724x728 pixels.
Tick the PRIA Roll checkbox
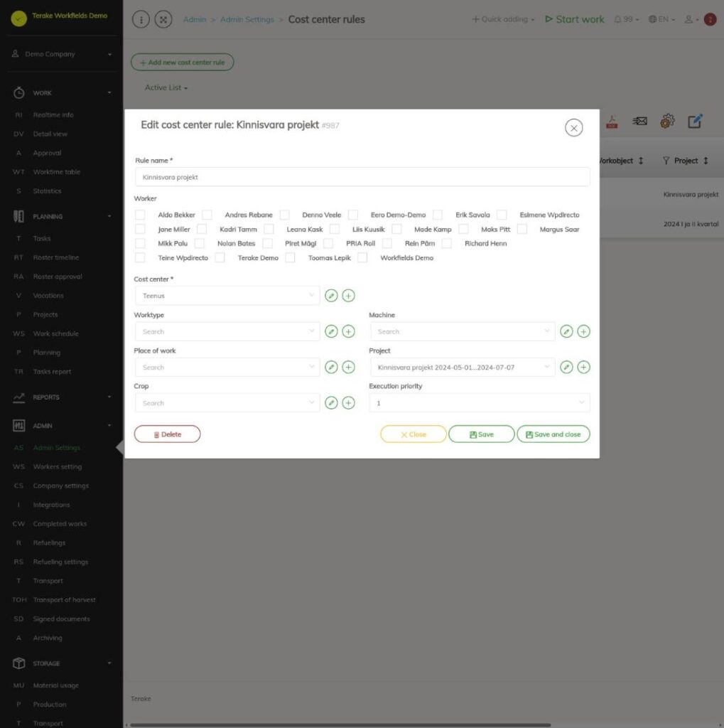pos(328,243)
